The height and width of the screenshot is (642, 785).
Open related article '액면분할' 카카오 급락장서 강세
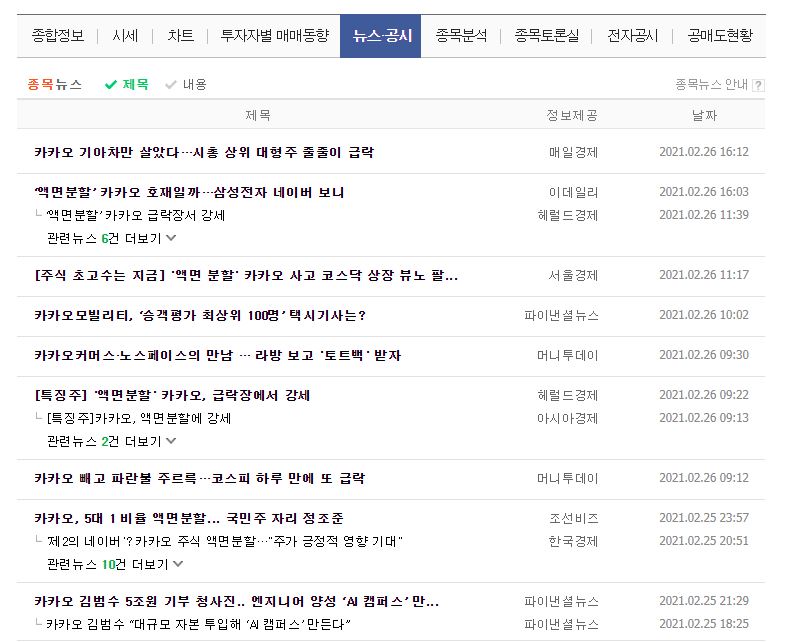pyautogui.click(x=136, y=215)
